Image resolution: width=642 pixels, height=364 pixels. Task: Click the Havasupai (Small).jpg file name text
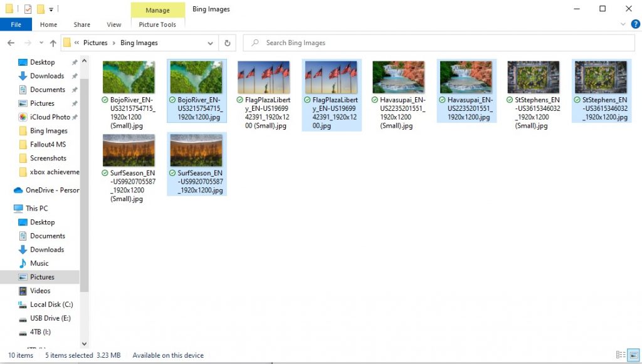403,113
